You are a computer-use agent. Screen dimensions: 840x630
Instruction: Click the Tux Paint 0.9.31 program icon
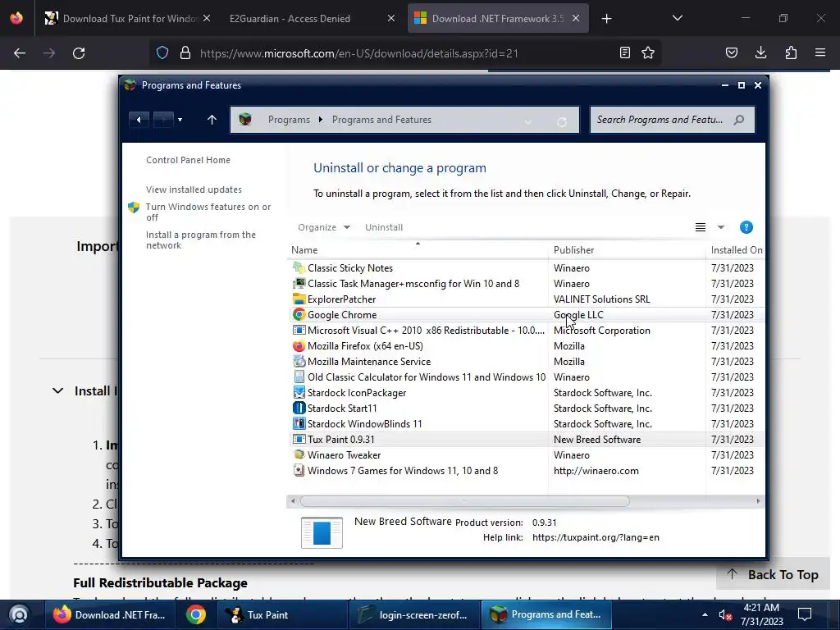(299, 440)
